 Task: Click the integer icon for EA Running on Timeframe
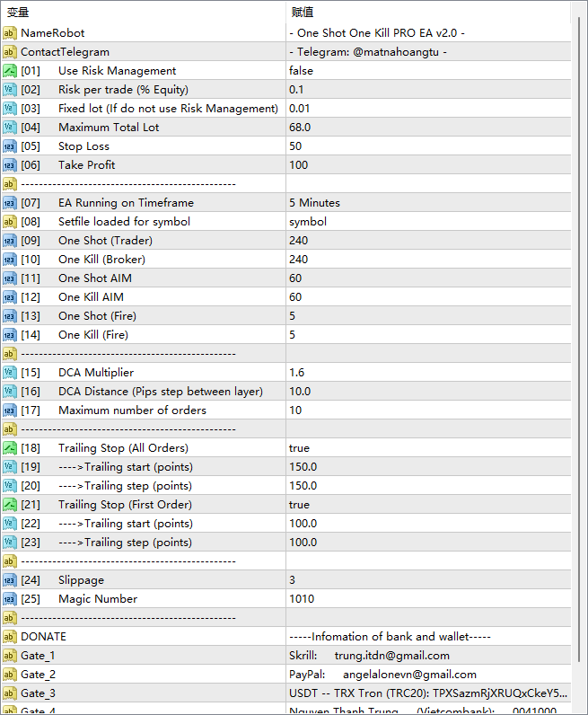10,202
